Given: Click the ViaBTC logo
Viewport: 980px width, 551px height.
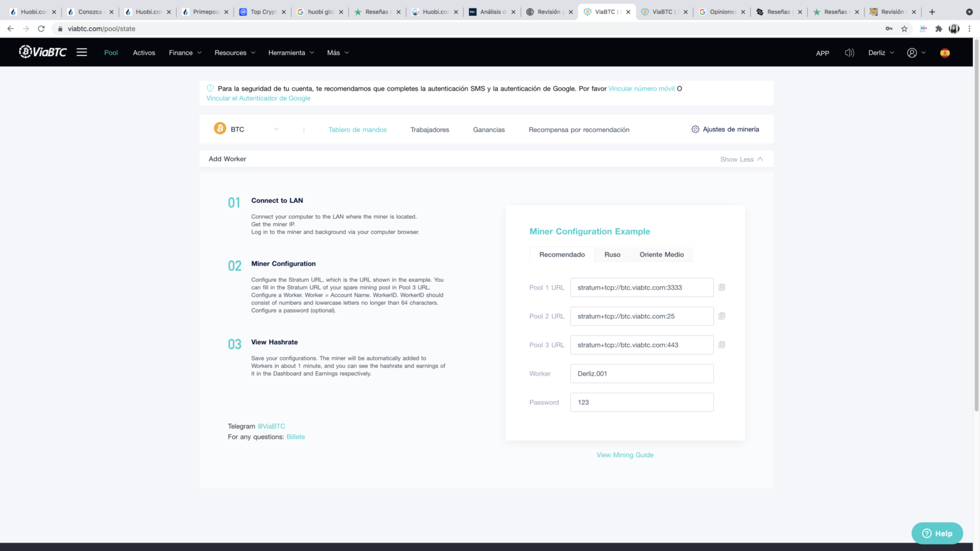Looking at the screenshot, I should (x=43, y=52).
